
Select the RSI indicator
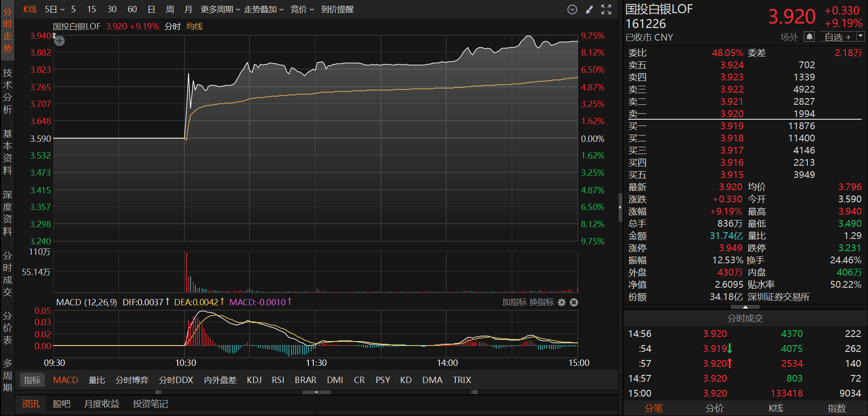278,380
